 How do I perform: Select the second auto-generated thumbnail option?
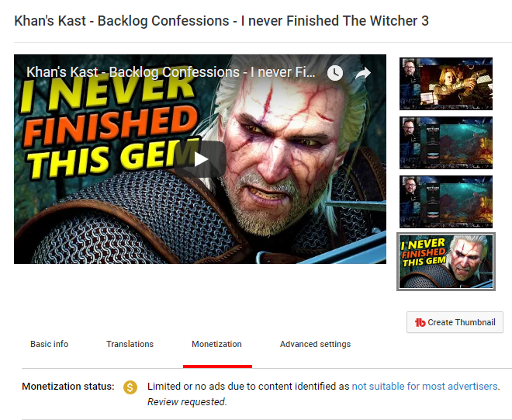coord(446,143)
